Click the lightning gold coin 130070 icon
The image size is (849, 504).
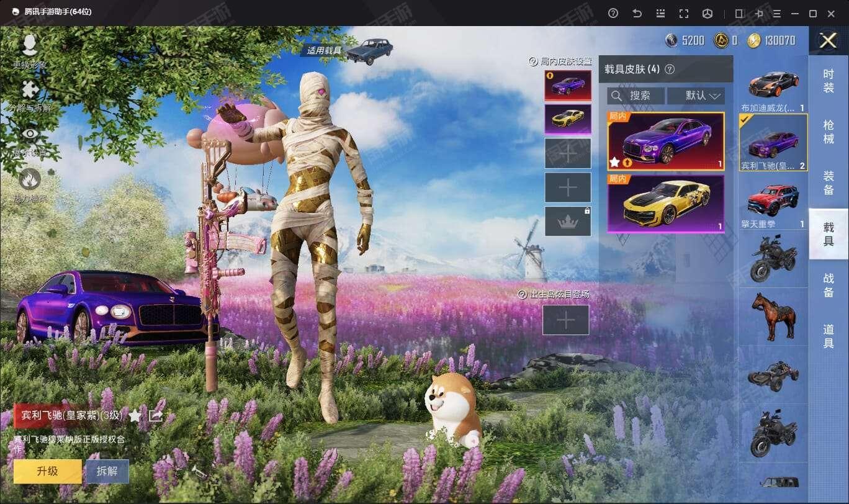click(754, 40)
